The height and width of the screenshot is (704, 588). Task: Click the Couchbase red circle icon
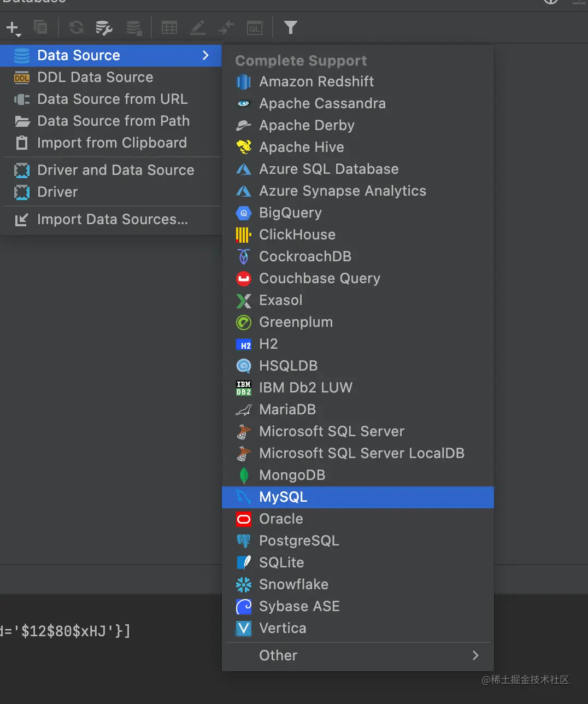(x=244, y=278)
